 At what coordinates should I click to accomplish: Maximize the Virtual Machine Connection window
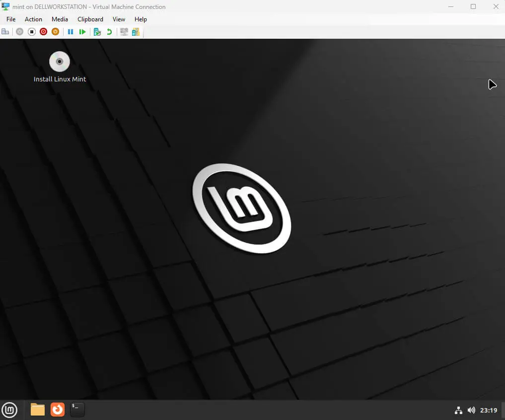coord(473,6)
